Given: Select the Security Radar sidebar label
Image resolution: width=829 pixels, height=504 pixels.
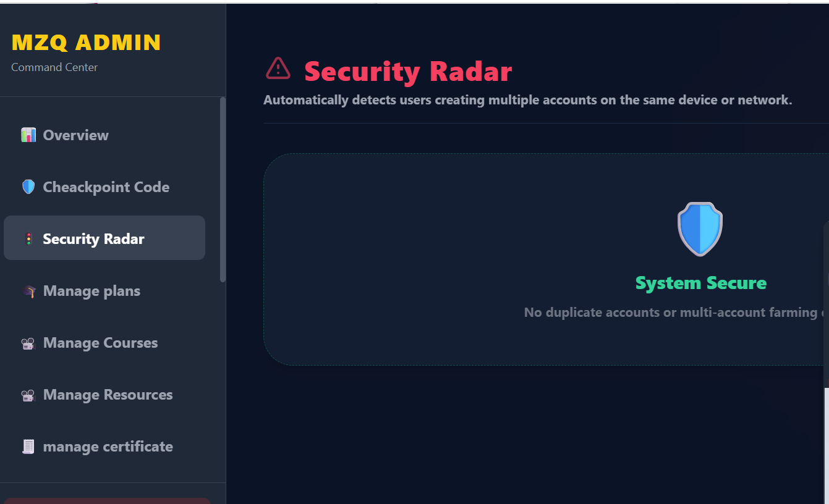Looking at the screenshot, I should (93, 239).
